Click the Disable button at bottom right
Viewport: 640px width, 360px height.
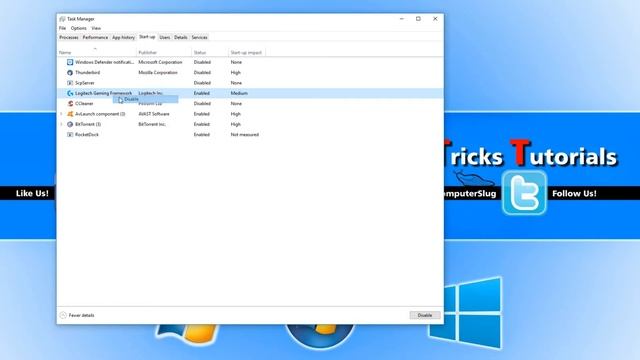tap(424, 315)
